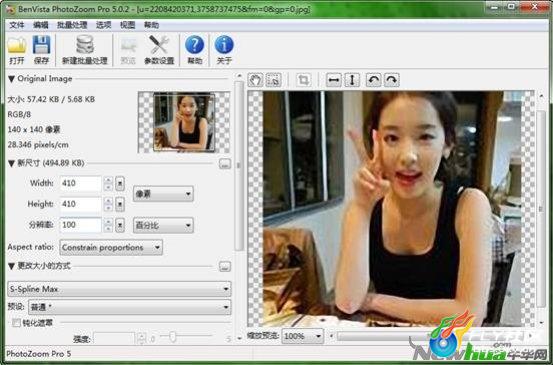Collapse the Original Image section
Image resolution: width=553 pixels, height=365 pixels.
[11, 79]
